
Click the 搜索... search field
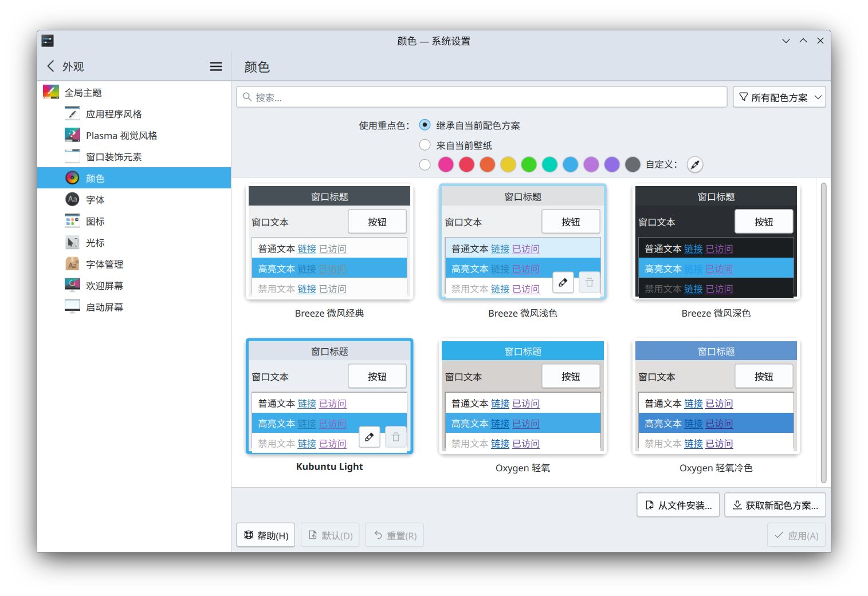coord(482,97)
